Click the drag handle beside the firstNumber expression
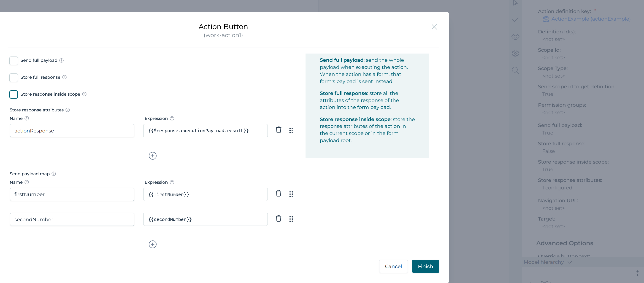 pos(291,194)
